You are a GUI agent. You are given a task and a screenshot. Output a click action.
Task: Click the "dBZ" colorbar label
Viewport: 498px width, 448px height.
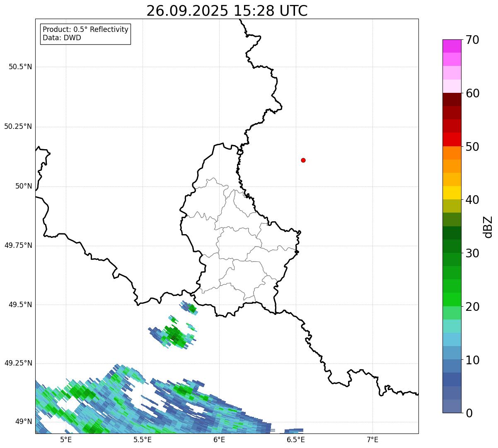(488, 226)
